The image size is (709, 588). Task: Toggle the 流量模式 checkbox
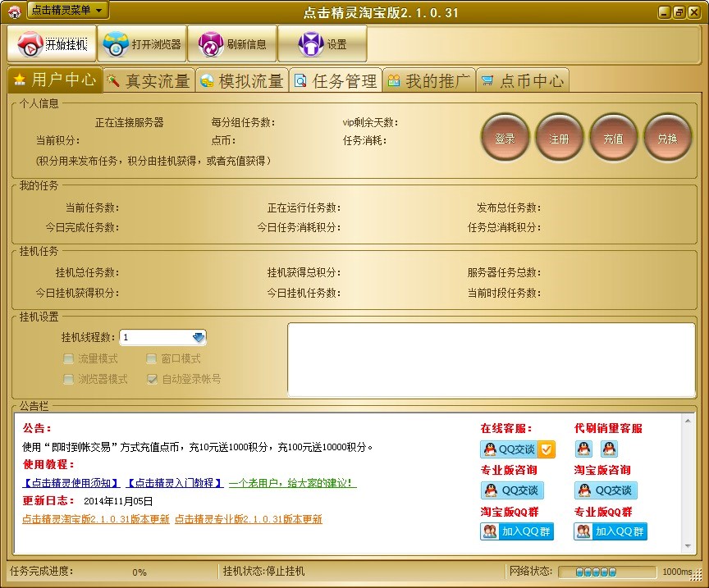pyautogui.click(x=69, y=359)
